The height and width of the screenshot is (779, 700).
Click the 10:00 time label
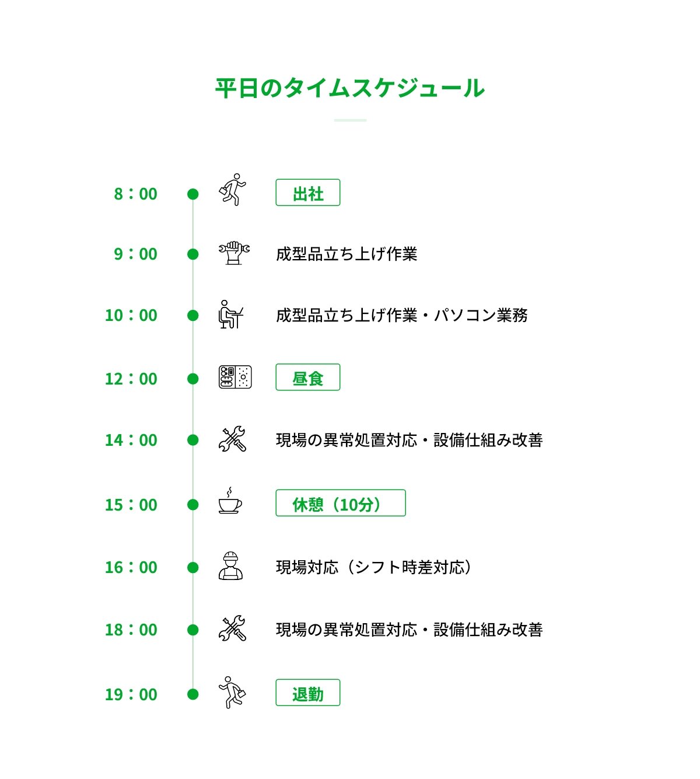[x=131, y=315]
